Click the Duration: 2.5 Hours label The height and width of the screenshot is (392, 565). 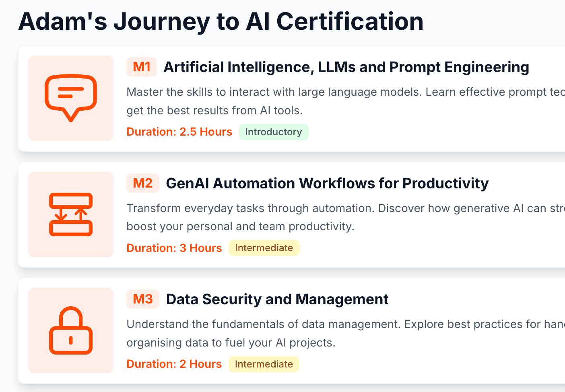(x=179, y=132)
